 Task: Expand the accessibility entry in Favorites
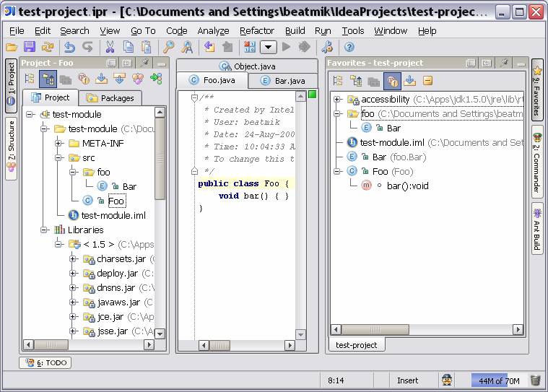[337, 99]
